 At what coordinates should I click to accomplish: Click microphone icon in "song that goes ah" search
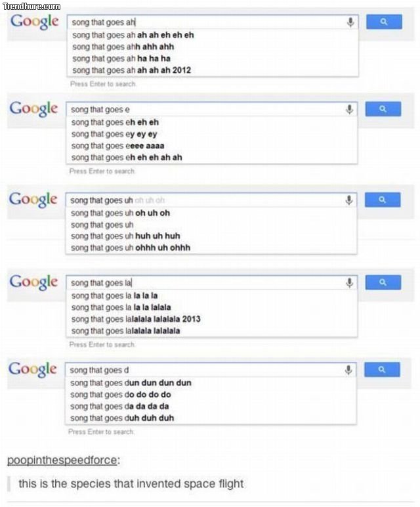[x=350, y=22]
